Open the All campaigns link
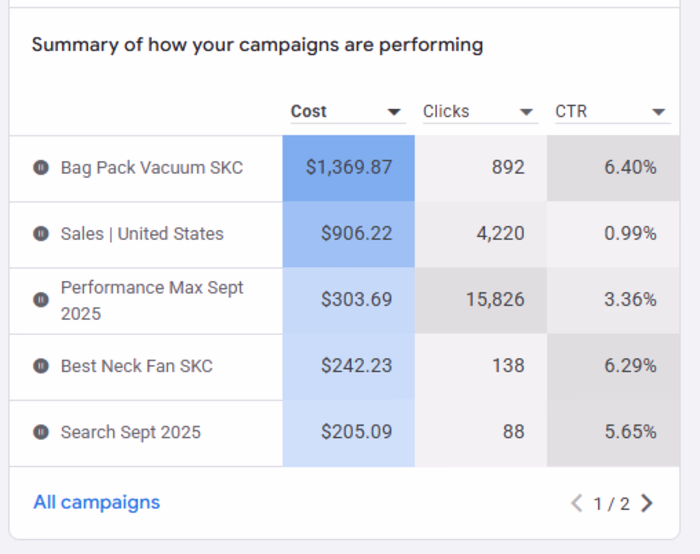 (x=97, y=503)
